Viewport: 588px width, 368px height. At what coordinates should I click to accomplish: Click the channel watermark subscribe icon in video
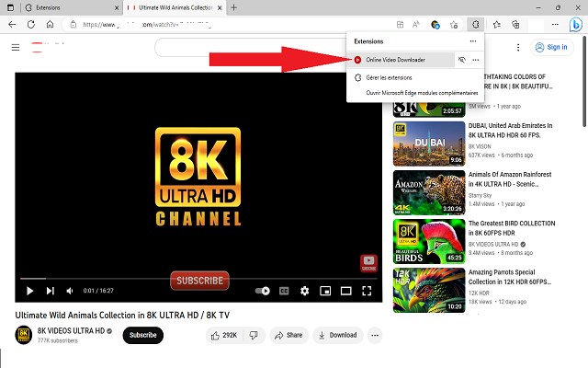[x=368, y=263]
